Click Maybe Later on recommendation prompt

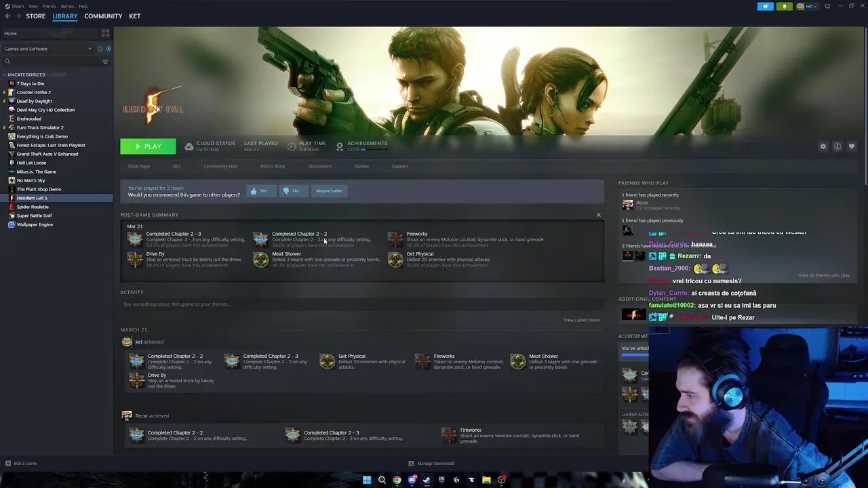tap(329, 191)
